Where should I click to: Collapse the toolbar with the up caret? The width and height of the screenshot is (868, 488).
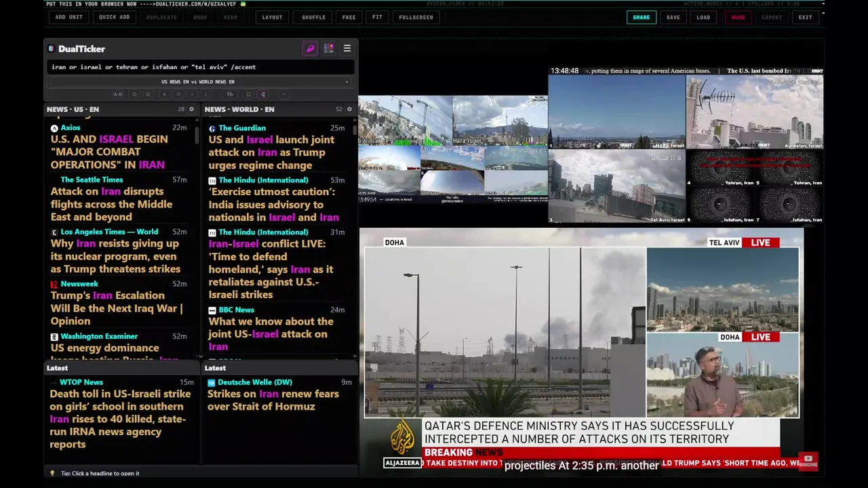(x=284, y=94)
